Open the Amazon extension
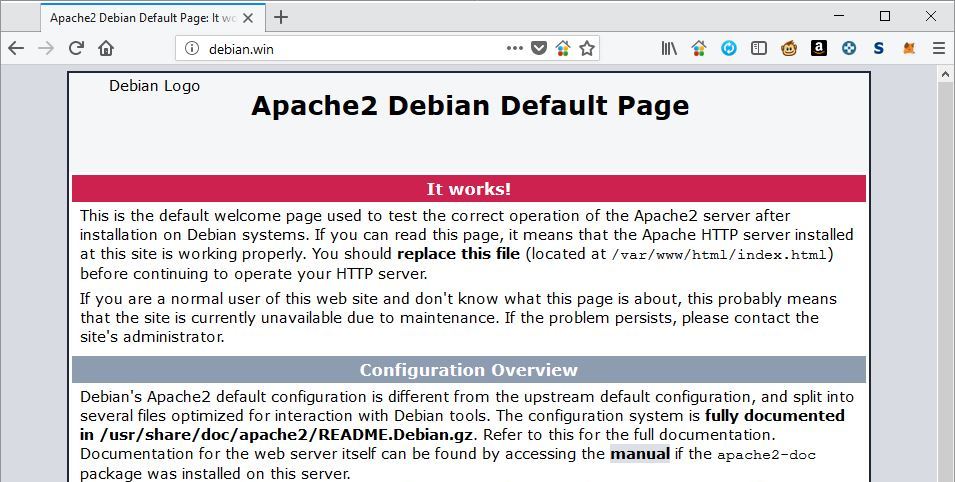 [x=819, y=48]
